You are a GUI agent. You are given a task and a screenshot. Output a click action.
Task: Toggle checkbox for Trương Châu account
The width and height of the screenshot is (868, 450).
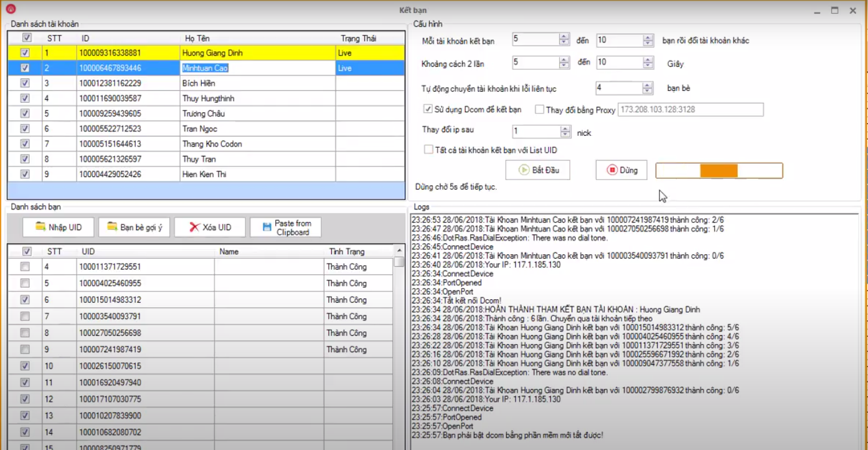pos(25,113)
